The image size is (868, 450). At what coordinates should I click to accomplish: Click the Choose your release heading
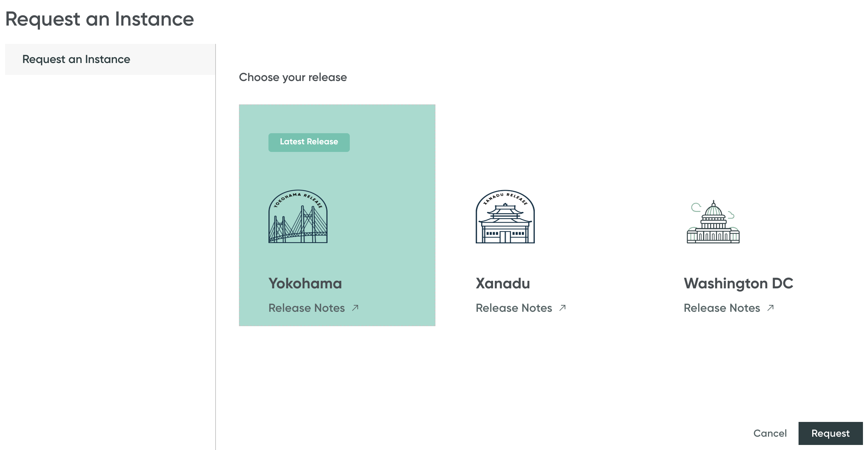(293, 77)
